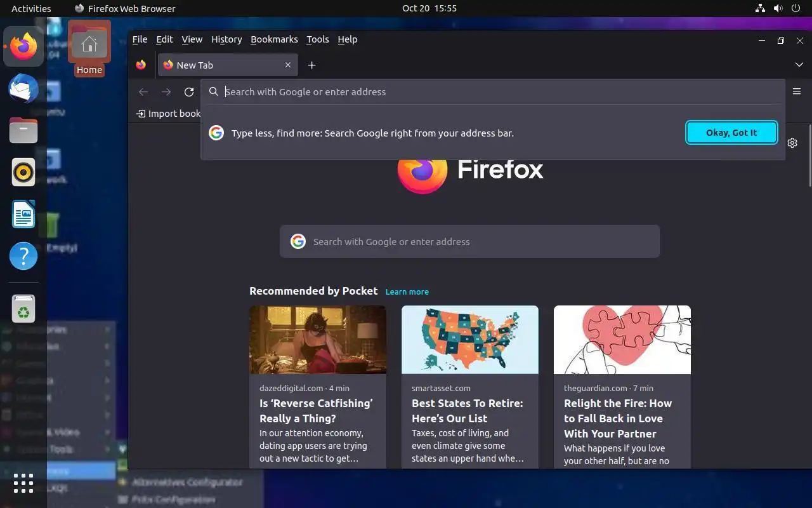
Task: Open the volume indicator in top bar
Action: pyautogui.click(x=779, y=8)
